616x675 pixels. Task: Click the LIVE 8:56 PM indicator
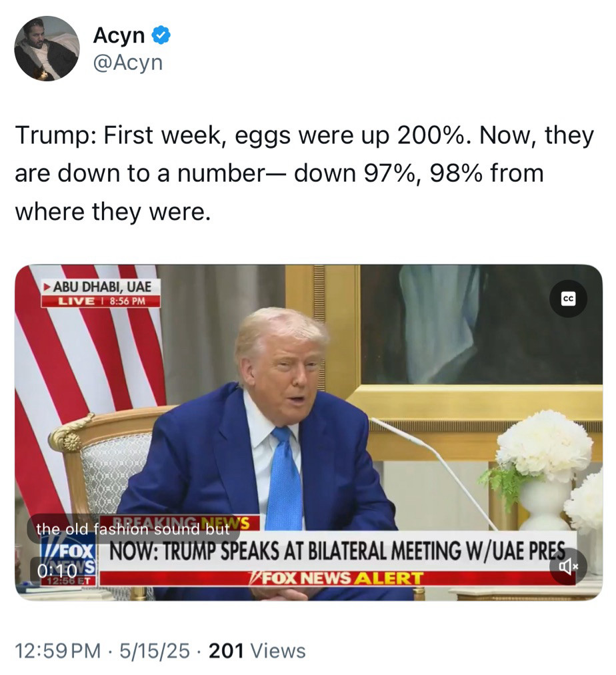coord(101,301)
